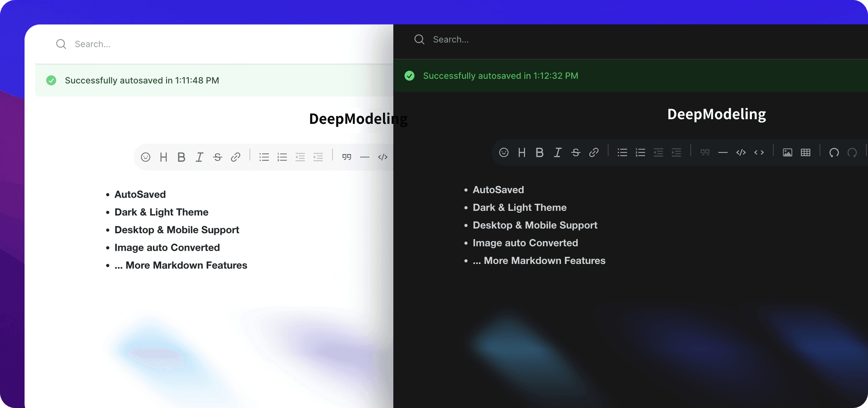The width and height of the screenshot is (868, 408).
Task: Create a numbered list in the dark editor
Action: click(x=640, y=152)
